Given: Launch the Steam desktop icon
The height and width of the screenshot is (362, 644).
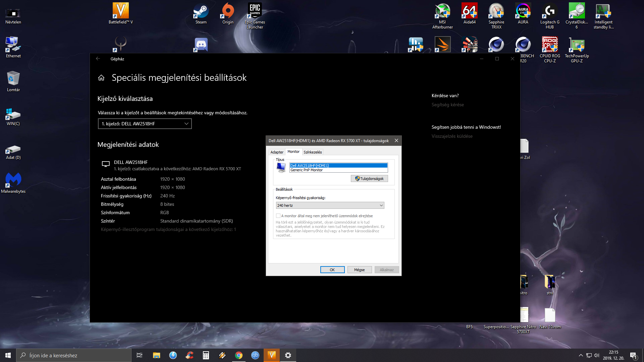Looking at the screenshot, I should click(x=201, y=13).
